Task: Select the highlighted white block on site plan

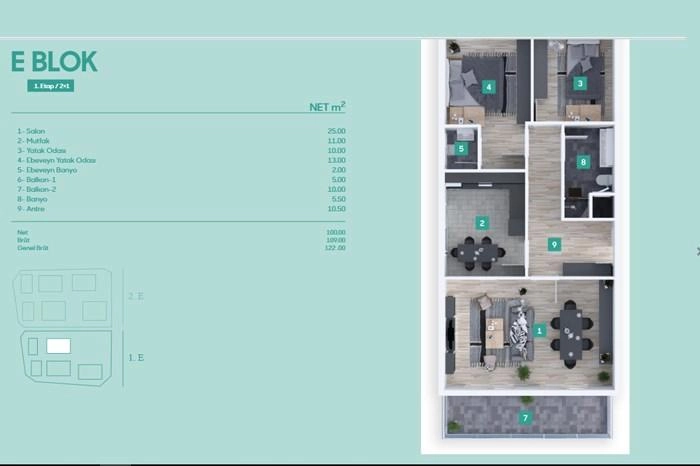Action: click(58, 346)
